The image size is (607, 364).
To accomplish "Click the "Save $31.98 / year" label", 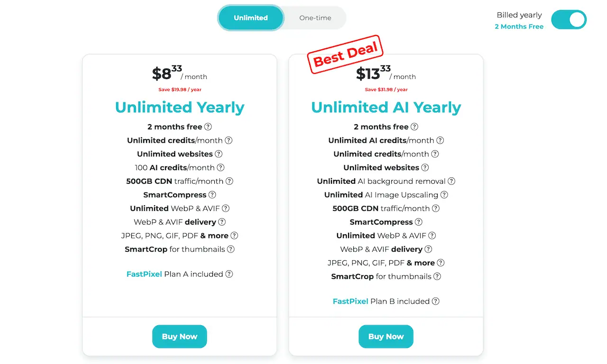I will (x=386, y=90).
